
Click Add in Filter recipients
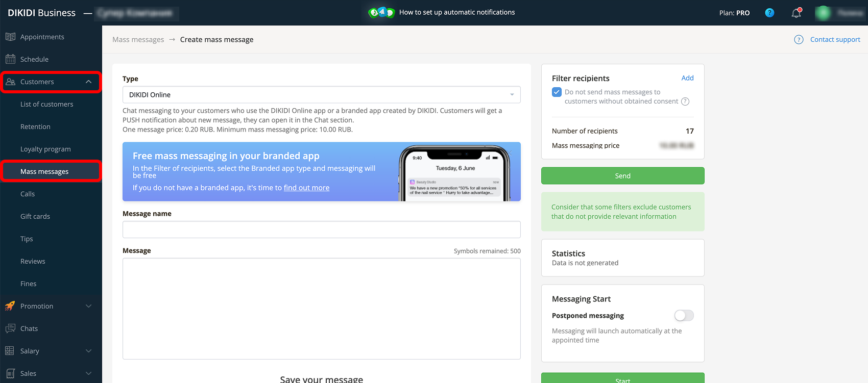click(x=687, y=78)
